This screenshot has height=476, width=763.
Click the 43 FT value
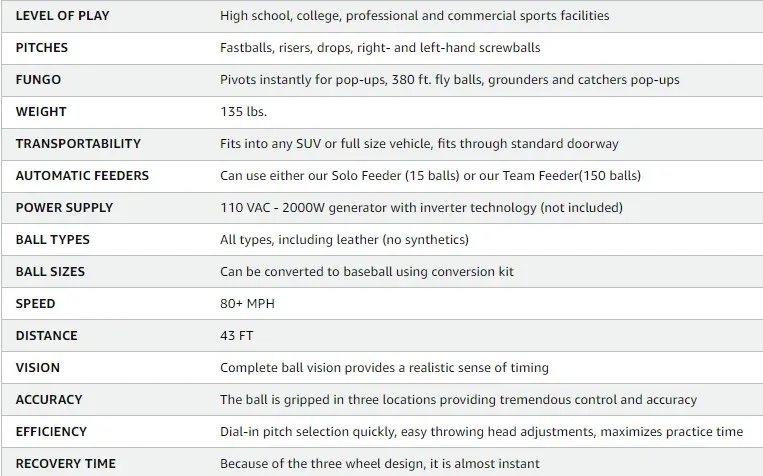(x=236, y=336)
